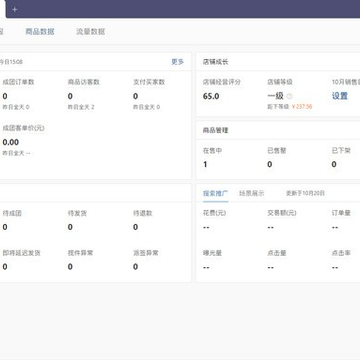This screenshot has width=360, height=360.
Task: Click the 订单量 promotion metric
Action: [341, 213]
